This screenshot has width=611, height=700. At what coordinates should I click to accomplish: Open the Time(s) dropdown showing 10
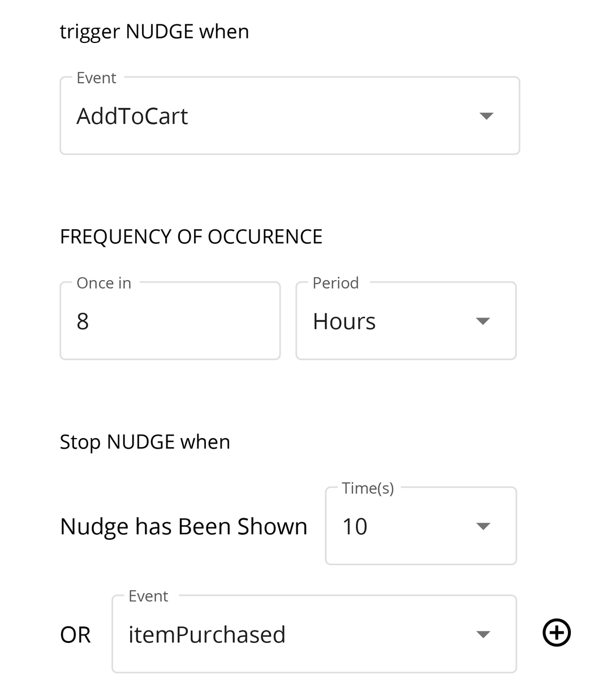483,526
